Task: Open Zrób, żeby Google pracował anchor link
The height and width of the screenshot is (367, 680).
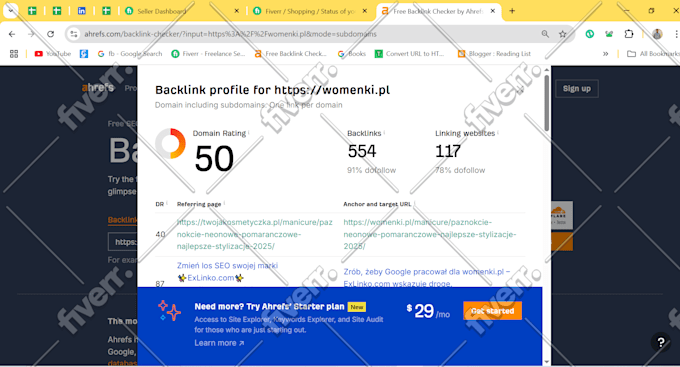Action: coord(427,277)
